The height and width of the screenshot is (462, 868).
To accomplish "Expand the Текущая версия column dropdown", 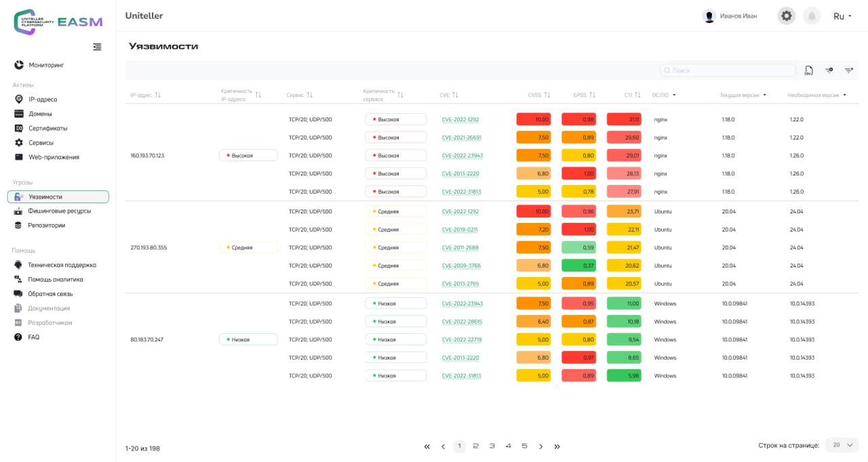I will 764,95.
